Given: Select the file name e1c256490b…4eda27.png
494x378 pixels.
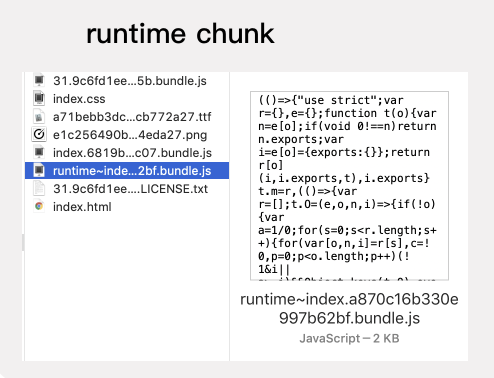Looking at the screenshot, I should tap(130, 135).
